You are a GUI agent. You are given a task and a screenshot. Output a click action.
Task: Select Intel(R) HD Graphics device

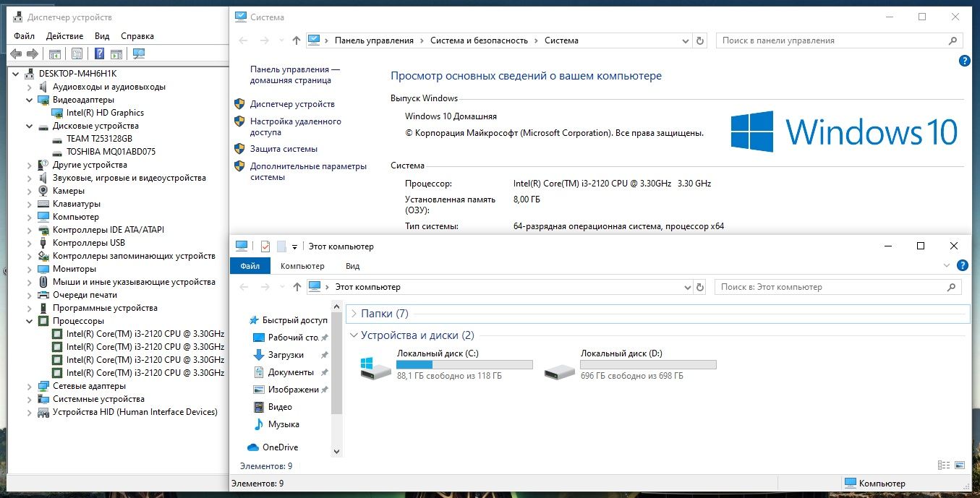pyautogui.click(x=105, y=113)
